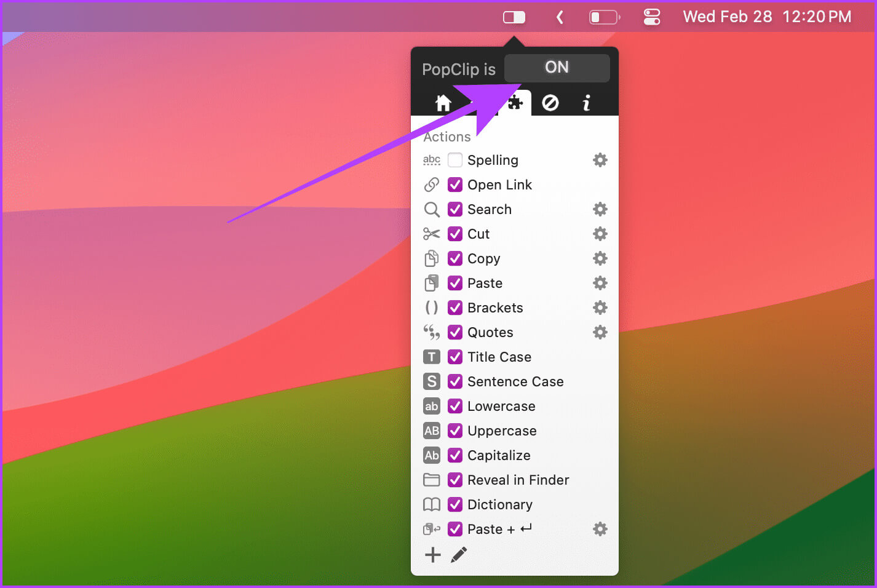Disable the Brackets action checkbox
This screenshot has width=877, height=588.
point(455,308)
